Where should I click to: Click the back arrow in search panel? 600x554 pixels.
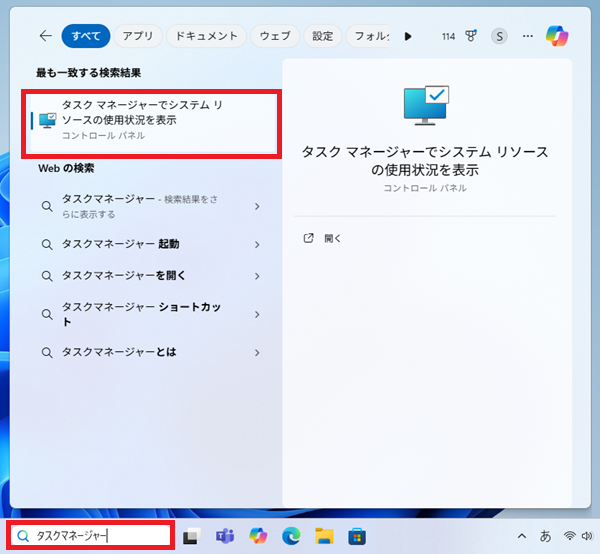coord(45,36)
